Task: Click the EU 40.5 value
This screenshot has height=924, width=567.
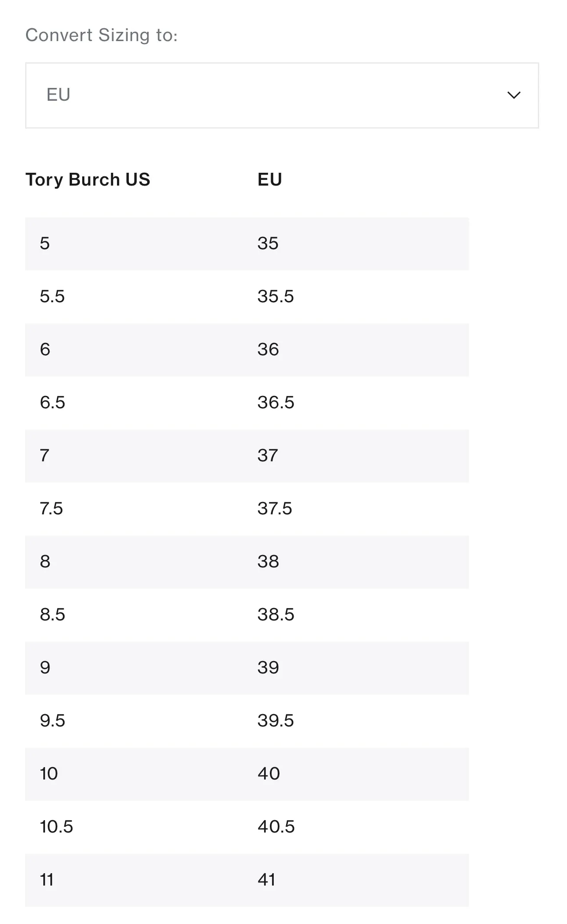Action: [x=276, y=827]
